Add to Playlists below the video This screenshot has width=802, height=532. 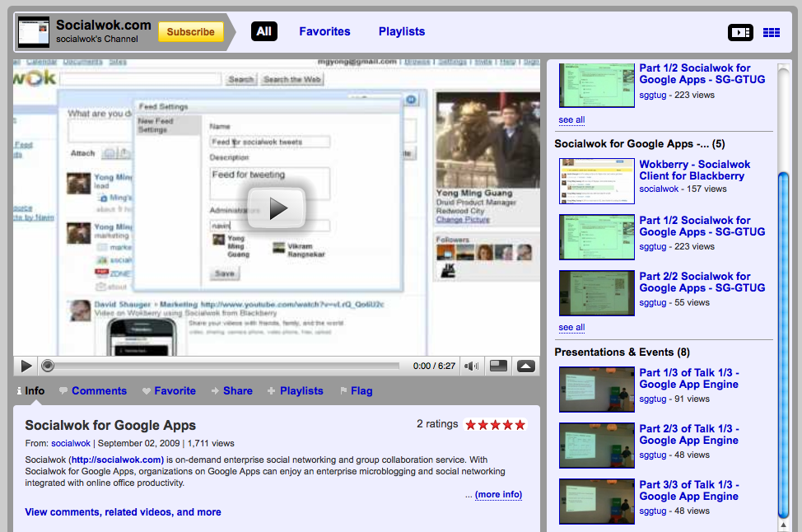coord(295,391)
